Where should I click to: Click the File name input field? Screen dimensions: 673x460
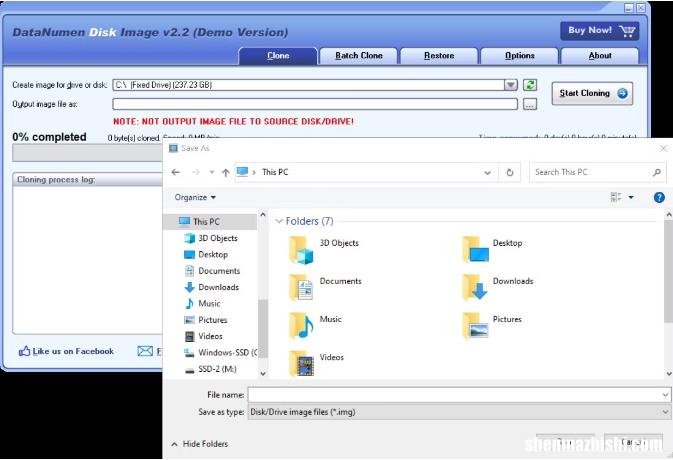click(x=454, y=395)
